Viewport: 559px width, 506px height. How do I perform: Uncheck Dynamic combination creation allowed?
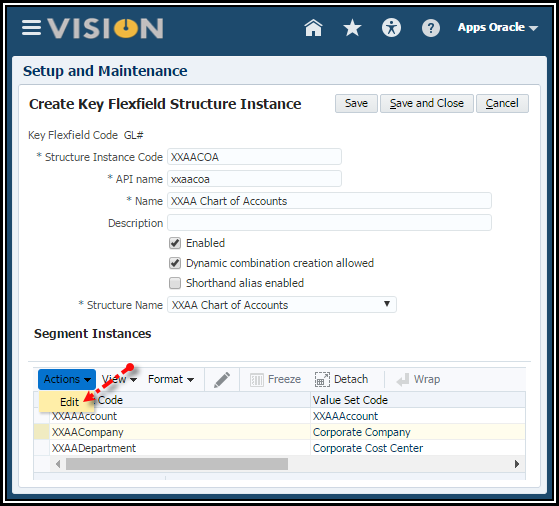175,263
